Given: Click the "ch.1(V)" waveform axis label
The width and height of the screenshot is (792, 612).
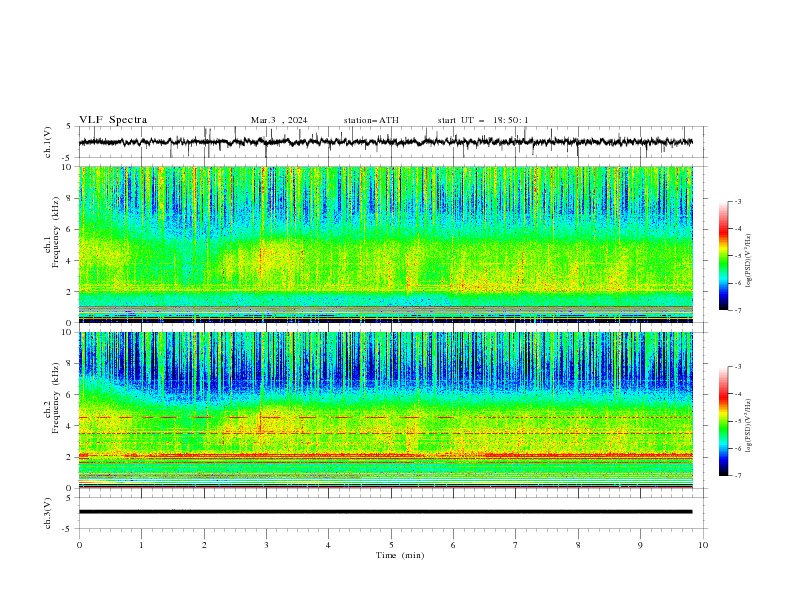Looking at the screenshot, I should click(48, 142).
